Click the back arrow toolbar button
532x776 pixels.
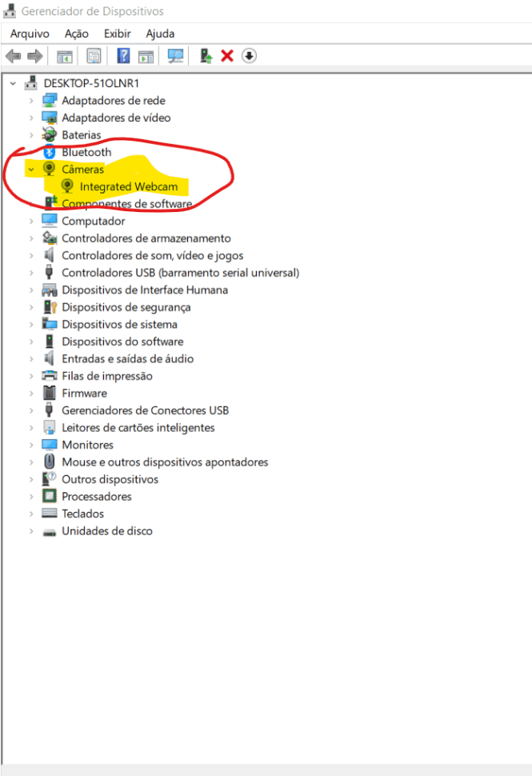[x=14, y=56]
